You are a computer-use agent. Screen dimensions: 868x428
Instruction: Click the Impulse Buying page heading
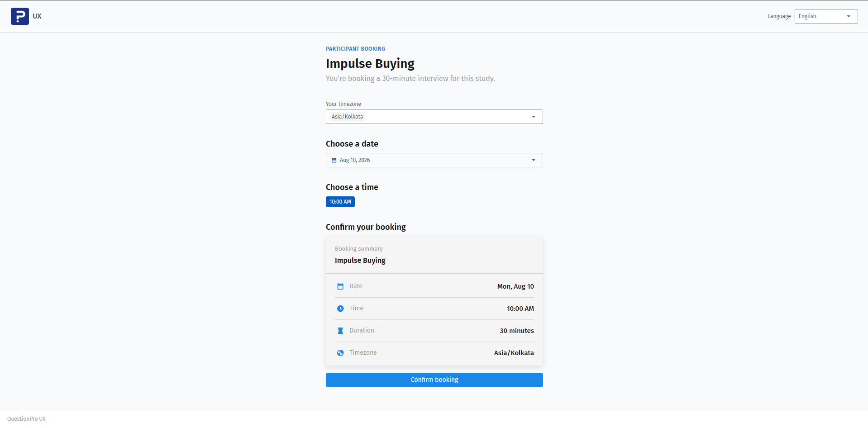click(370, 64)
